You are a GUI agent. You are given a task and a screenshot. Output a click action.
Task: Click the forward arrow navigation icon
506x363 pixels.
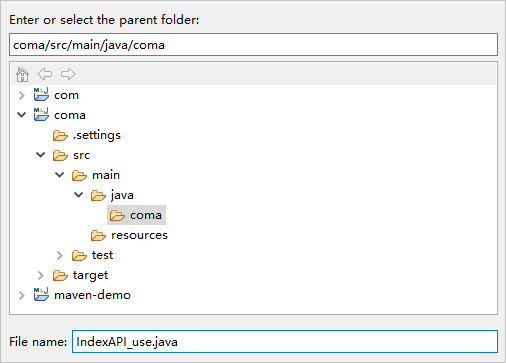pyautogui.click(x=68, y=74)
